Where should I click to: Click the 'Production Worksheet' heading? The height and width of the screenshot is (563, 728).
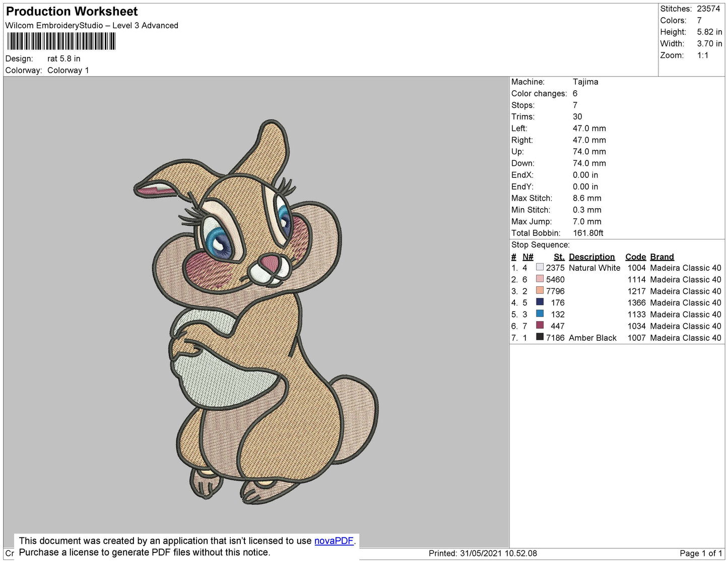pos(72,11)
